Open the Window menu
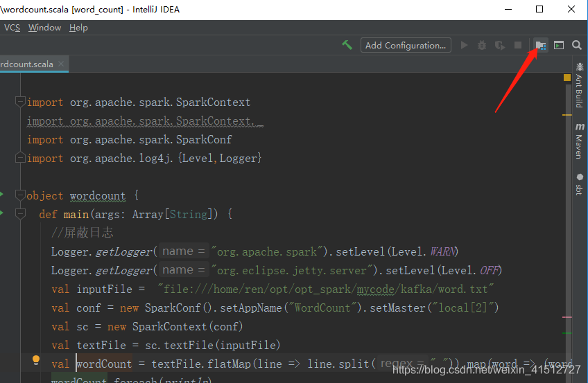Image resolution: width=588 pixels, height=383 pixels. point(44,28)
